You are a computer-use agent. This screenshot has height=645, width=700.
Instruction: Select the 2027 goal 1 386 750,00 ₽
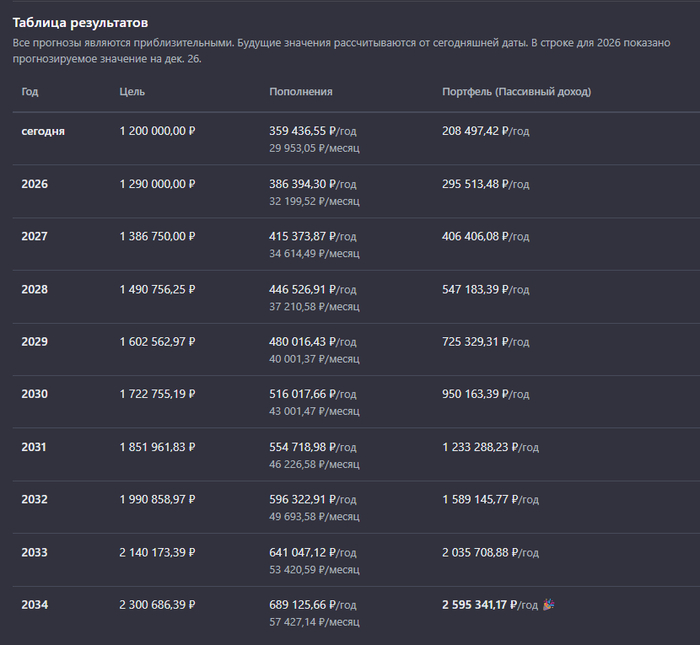click(157, 236)
